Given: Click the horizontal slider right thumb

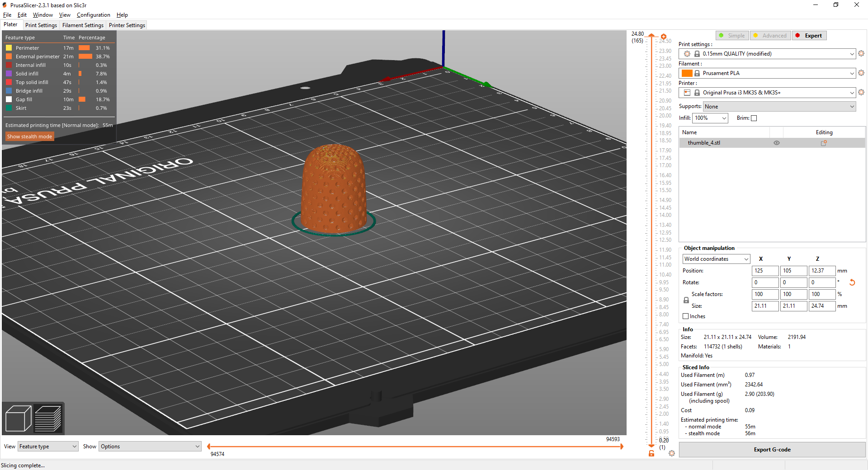Looking at the screenshot, I should (622, 446).
